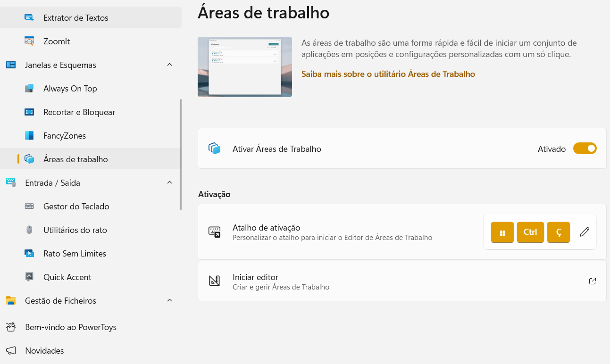This screenshot has width=610, height=364.
Task: Turn off Ativar Áreas de Trabalho switch
Action: (585, 149)
